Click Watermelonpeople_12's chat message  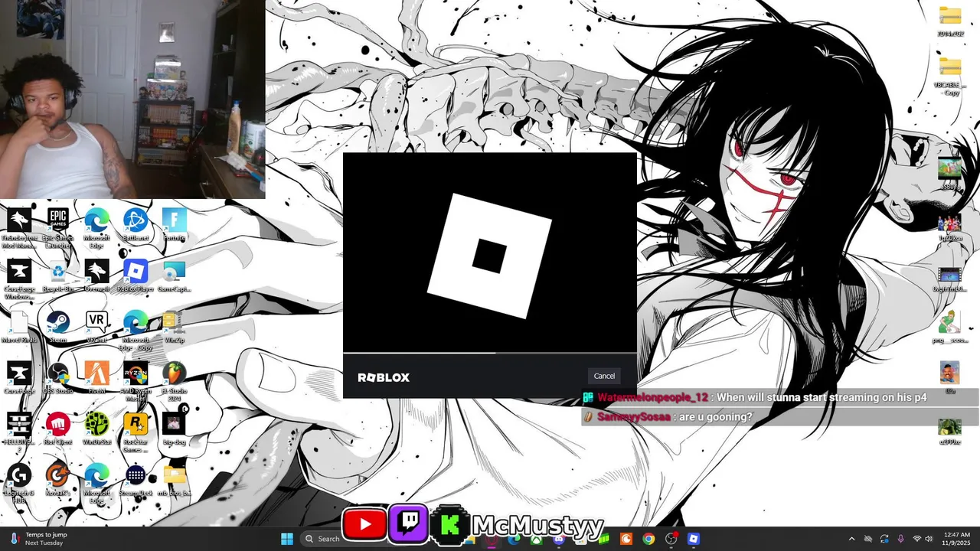point(780,398)
